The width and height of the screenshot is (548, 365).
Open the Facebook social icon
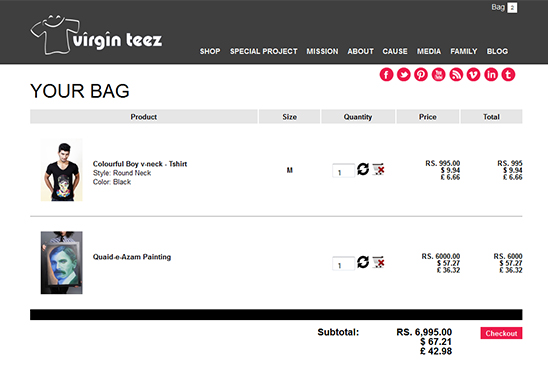tap(386, 74)
